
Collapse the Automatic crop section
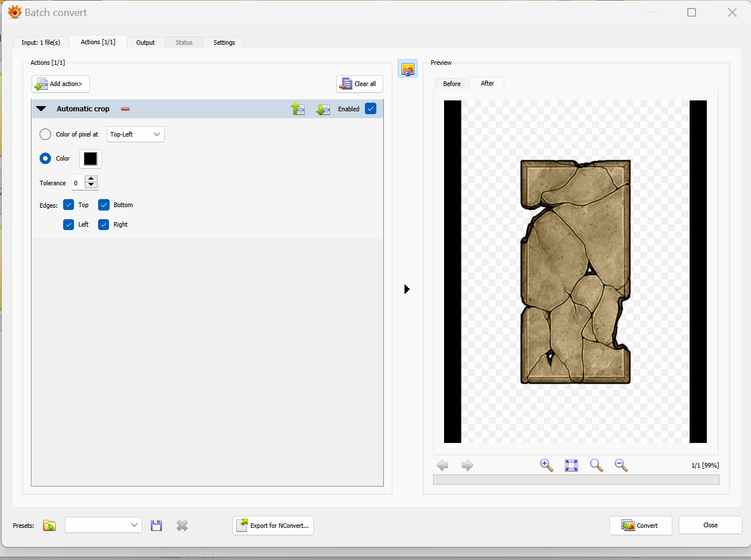[41, 109]
